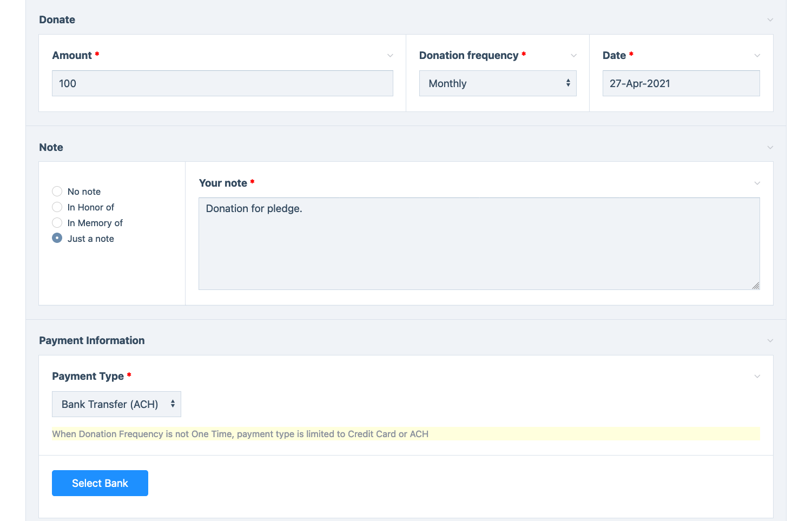Click inside the Your note text area

pos(478,243)
